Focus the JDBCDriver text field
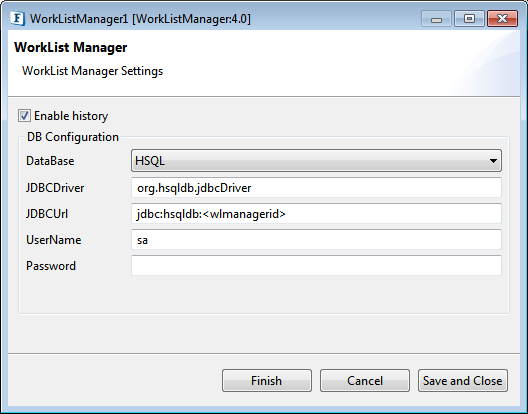The height and width of the screenshot is (414, 528). (316, 188)
